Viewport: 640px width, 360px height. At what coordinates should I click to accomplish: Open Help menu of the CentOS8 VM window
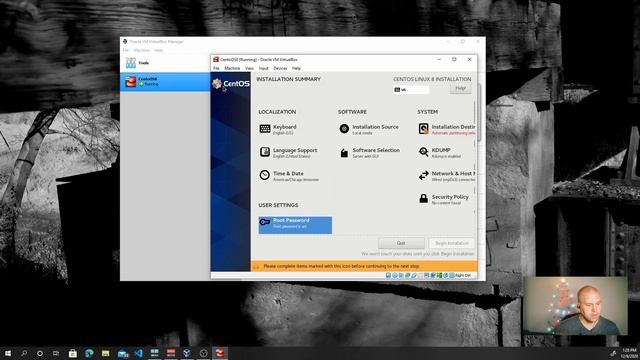296,68
